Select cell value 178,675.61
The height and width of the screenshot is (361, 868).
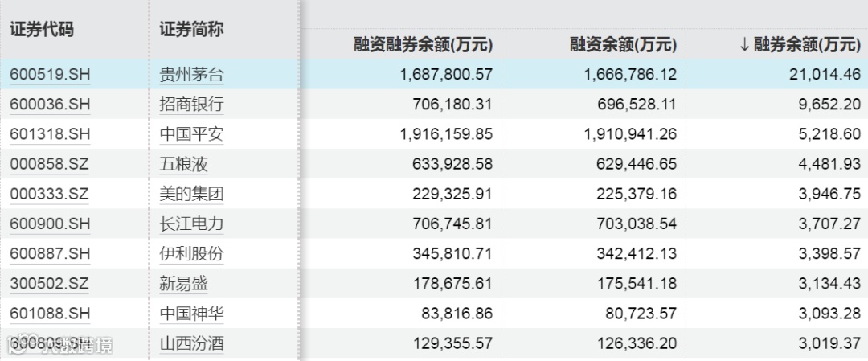click(x=452, y=284)
